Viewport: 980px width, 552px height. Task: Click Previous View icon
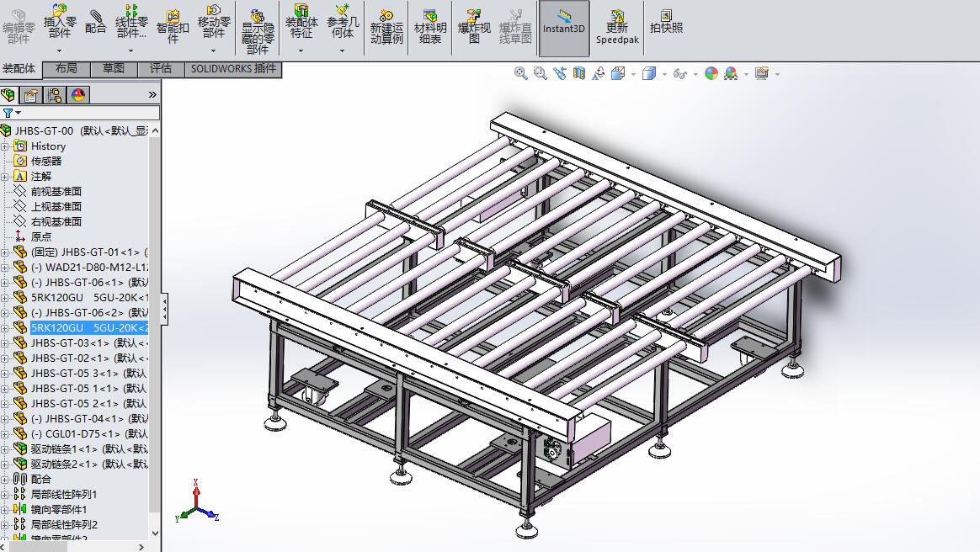tap(559, 73)
